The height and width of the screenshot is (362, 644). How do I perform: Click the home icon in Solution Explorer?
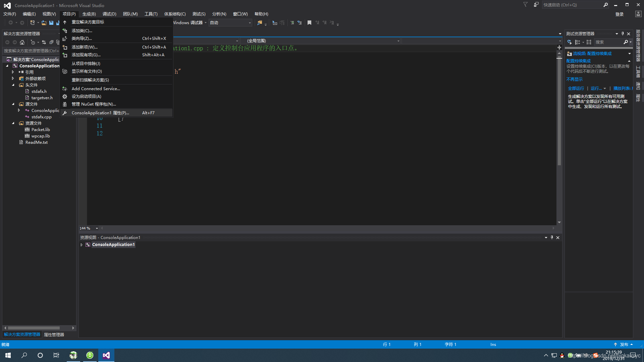coord(22,42)
